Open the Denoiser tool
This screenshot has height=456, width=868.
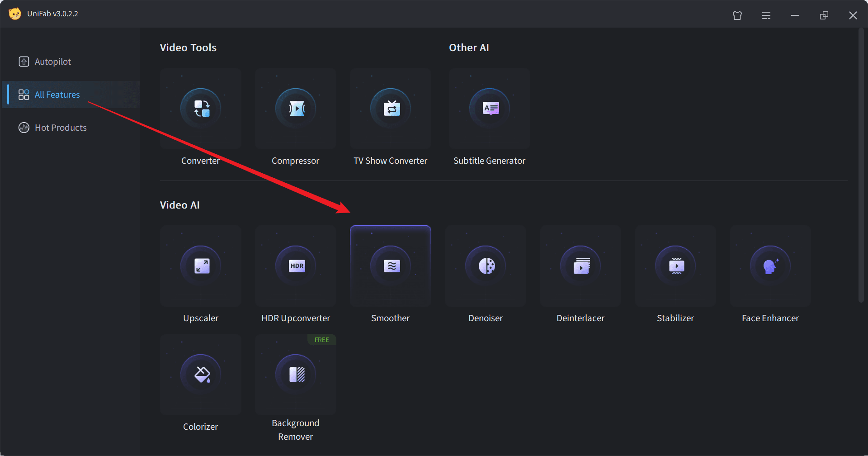486,266
